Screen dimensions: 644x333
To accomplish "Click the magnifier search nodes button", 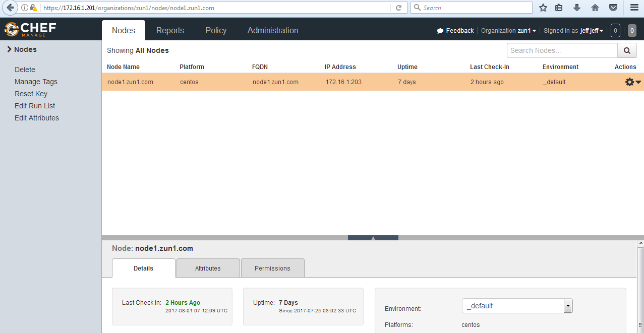I will pos(627,50).
